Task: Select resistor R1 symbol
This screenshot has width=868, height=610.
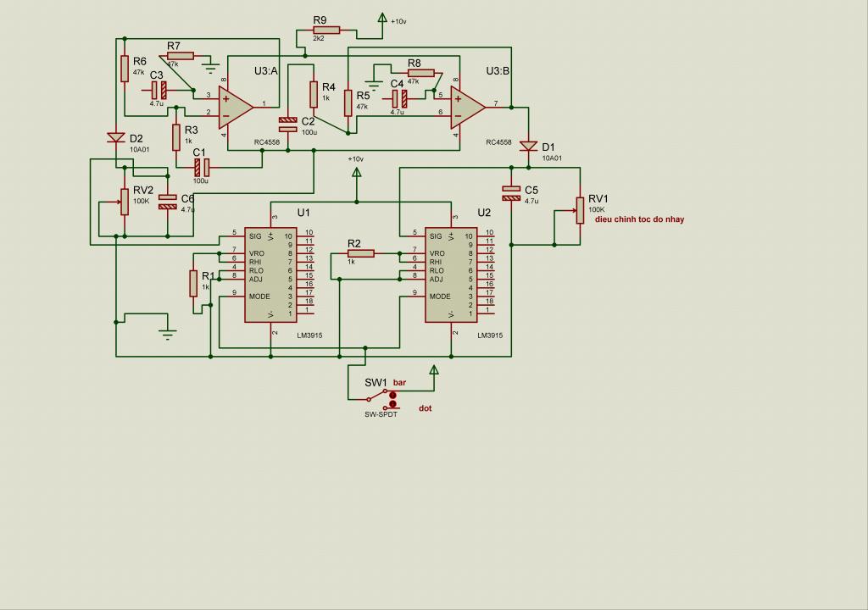Action: pyautogui.click(x=193, y=284)
